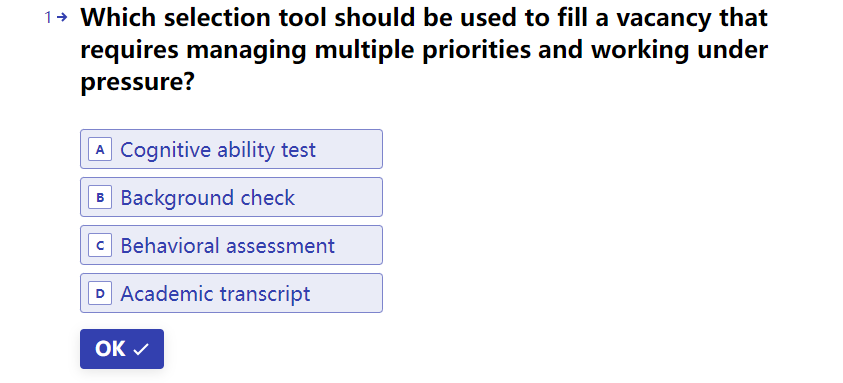Choose the Background check answer option
The height and width of the screenshot is (383, 843).
tap(231, 197)
